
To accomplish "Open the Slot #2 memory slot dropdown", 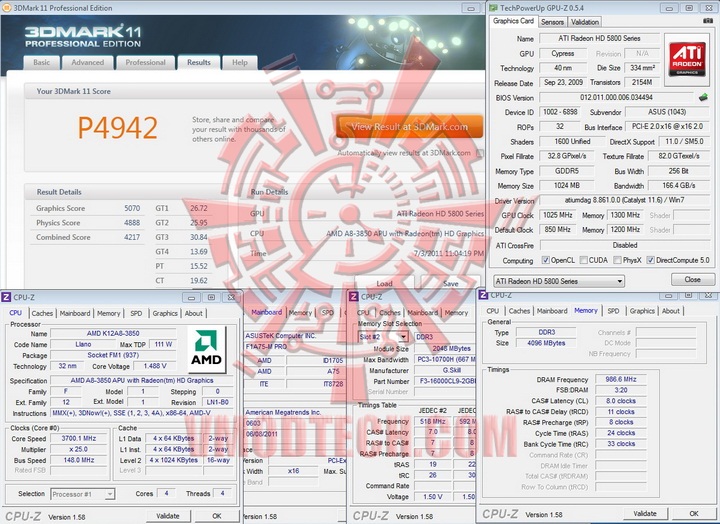I will tap(383, 337).
